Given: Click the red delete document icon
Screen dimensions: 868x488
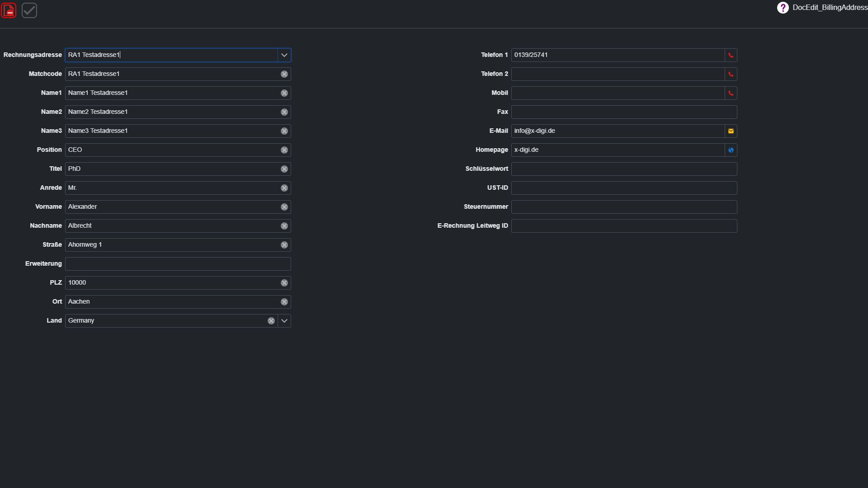Looking at the screenshot, I should click(x=9, y=10).
